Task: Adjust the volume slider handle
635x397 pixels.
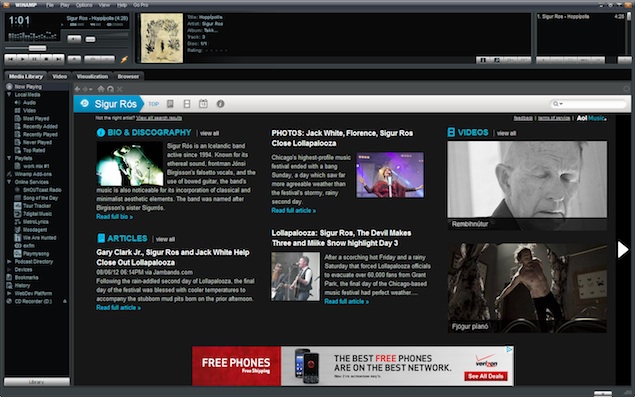Action: [x=91, y=39]
